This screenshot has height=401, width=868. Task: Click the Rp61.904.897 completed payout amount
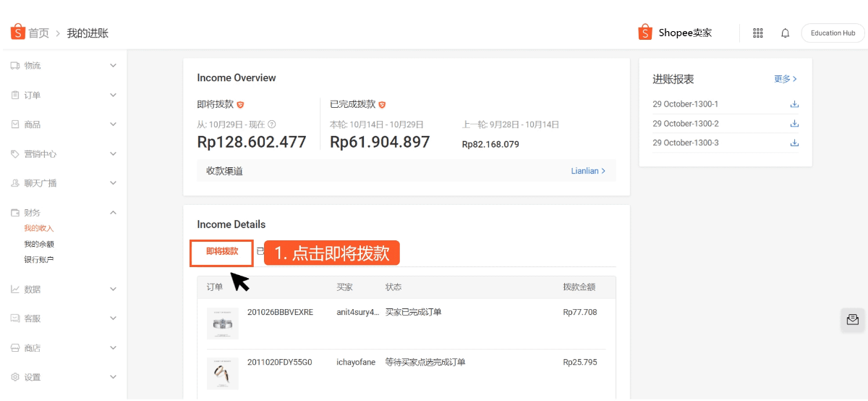point(380,143)
